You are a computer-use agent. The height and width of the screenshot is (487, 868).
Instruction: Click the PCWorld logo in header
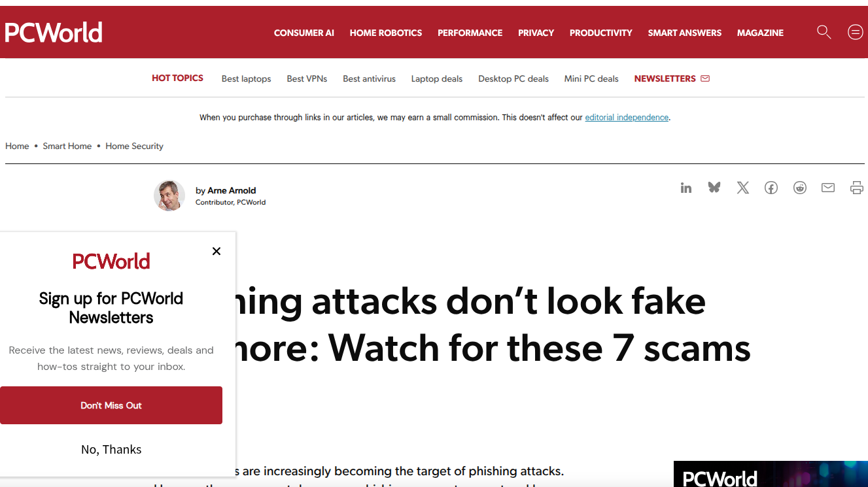54,32
